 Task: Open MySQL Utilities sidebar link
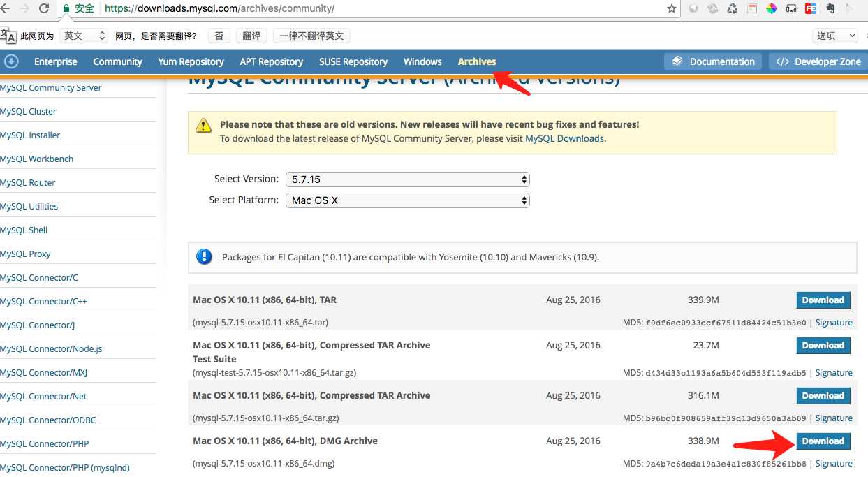pos(29,206)
